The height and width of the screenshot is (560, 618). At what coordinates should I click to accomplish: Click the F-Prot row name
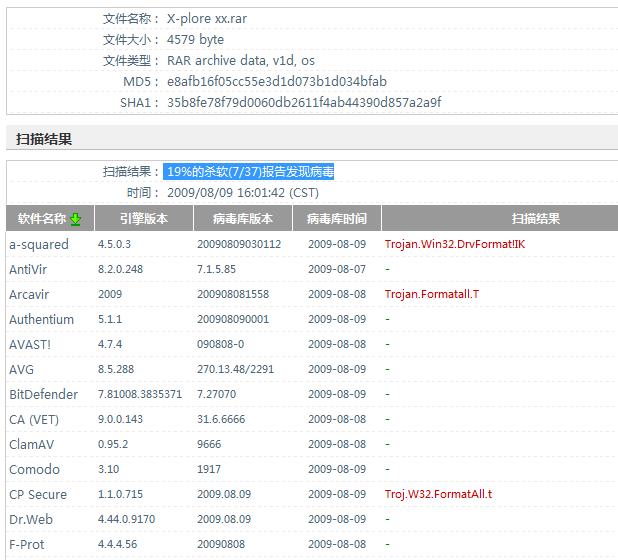click(x=26, y=544)
